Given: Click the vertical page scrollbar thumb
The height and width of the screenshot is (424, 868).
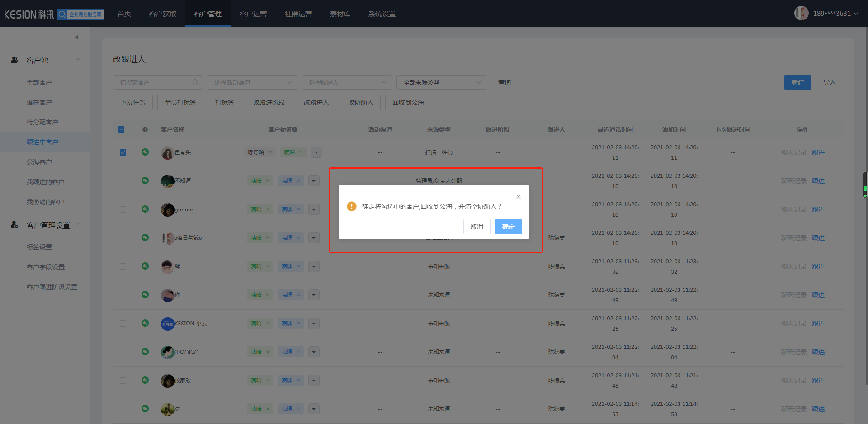Looking at the screenshot, I should [865, 185].
